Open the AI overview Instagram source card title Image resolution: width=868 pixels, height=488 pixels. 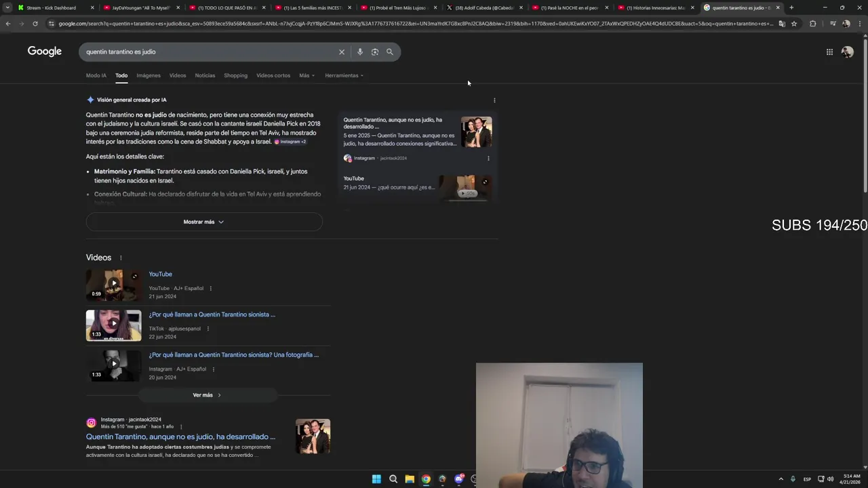coord(393,123)
